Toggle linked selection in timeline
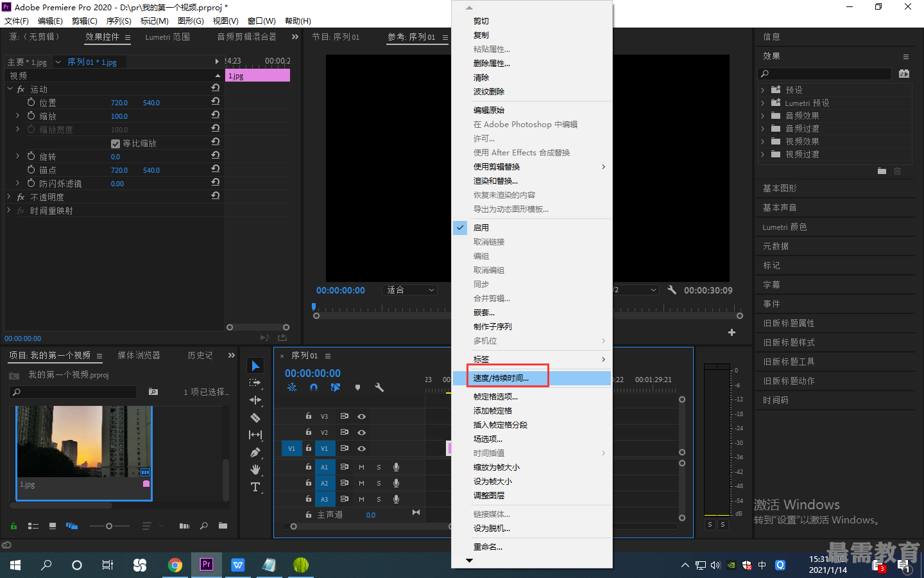 [x=335, y=387]
